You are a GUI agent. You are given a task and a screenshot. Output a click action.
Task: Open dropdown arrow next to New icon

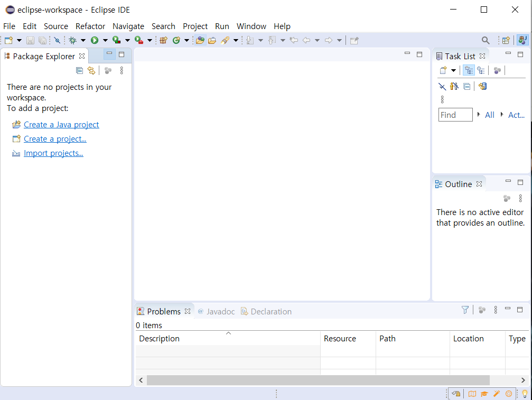pos(20,40)
